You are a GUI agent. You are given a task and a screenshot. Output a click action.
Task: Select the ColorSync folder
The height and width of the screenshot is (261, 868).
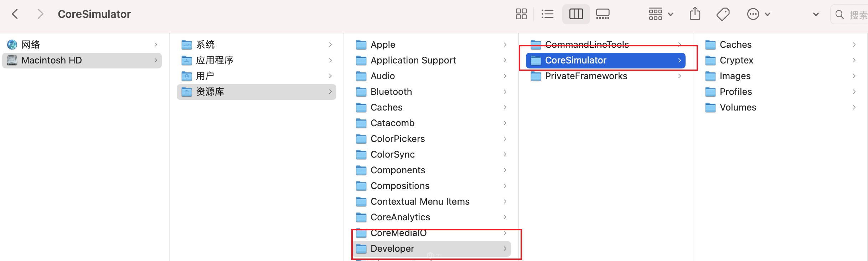[x=431, y=154]
